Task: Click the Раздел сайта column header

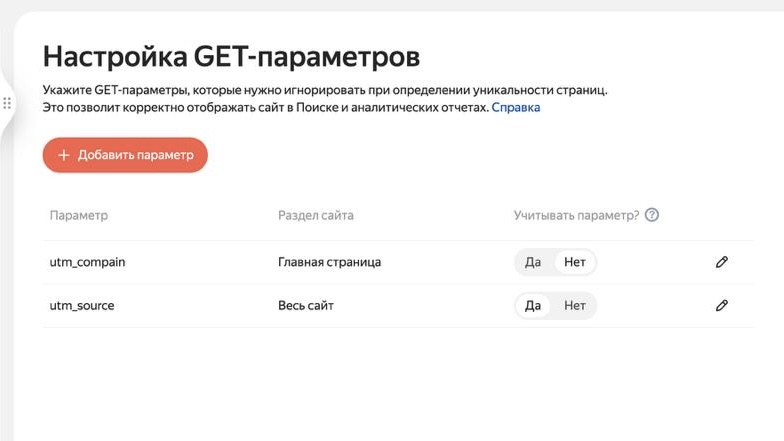Action: pyautogui.click(x=315, y=215)
